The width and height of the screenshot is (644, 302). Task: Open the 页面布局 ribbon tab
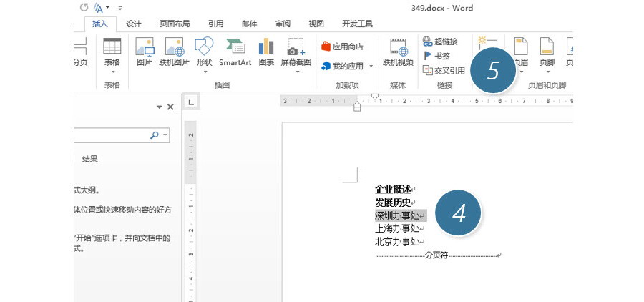tap(175, 24)
